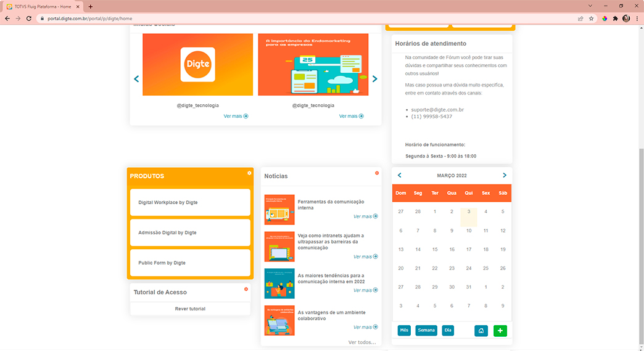This screenshot has width=644, height=351.
Task: Open Ferramentas da comunicação interna thumbnail
Action: click(279, 210)
